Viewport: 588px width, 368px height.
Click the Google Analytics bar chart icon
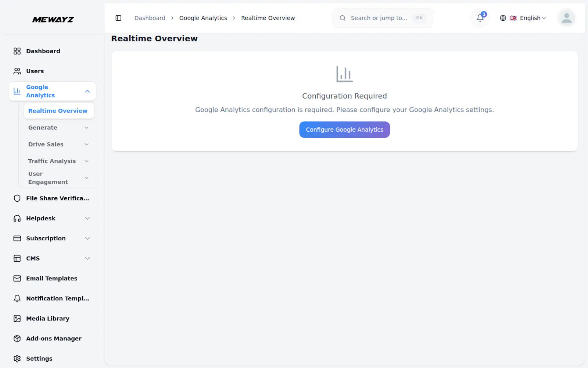coord(17,91)
